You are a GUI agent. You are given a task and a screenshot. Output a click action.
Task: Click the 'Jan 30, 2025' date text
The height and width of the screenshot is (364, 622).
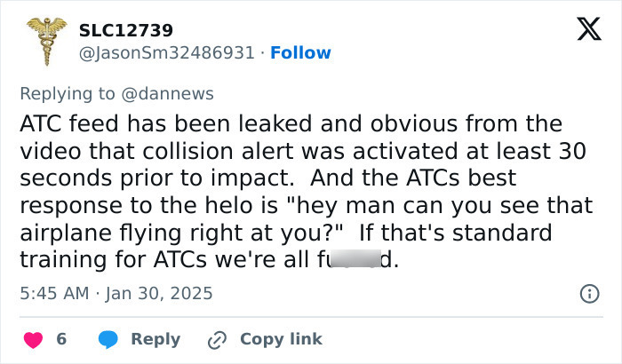[159, 294]
